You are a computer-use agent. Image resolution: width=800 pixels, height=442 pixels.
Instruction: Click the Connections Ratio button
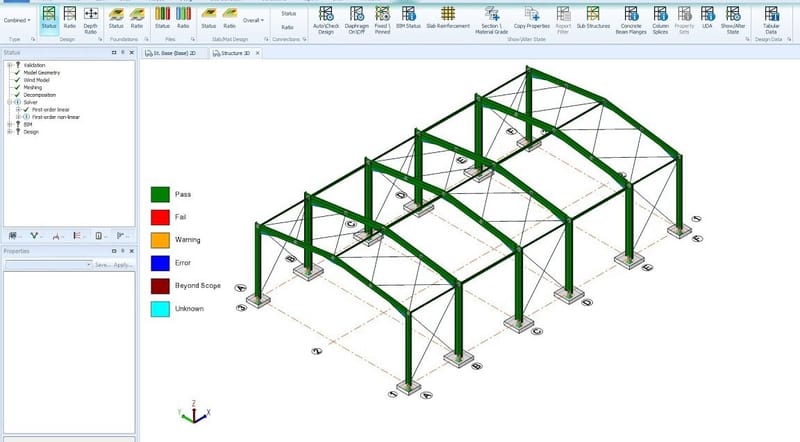coord(288,27)
